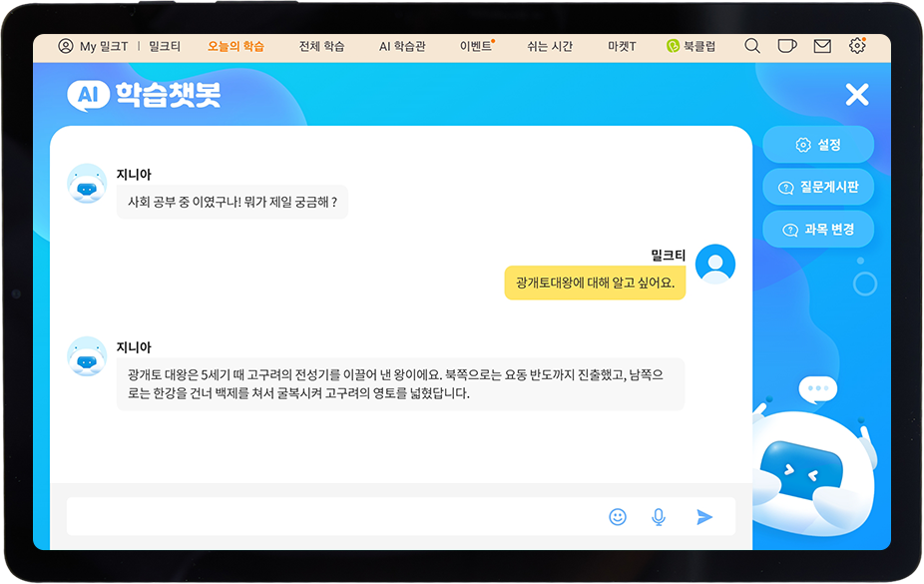This screenshot has width=924, height=584.
Task: Click the 밀크티 user avatar
Action: pos(714,264)
